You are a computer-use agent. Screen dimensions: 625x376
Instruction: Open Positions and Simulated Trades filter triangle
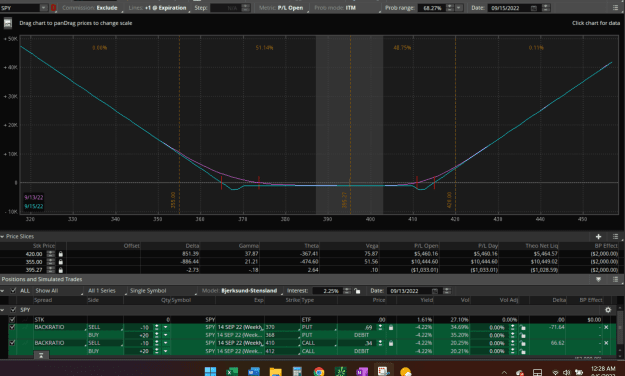click(598, 280)
